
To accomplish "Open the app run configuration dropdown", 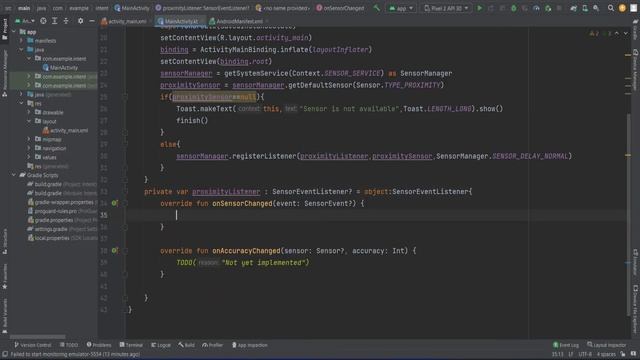I will 402,8.
